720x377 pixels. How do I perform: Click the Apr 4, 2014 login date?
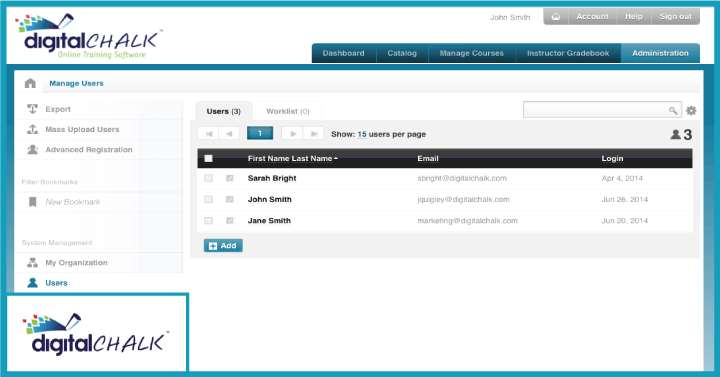pyautogui.click(x=622, y=178)
